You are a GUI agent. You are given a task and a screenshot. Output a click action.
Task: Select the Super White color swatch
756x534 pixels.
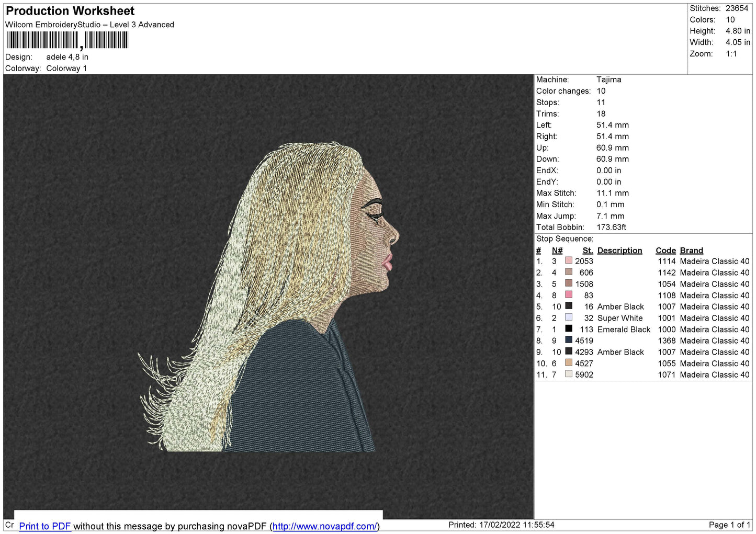click(x=569, y=317)
